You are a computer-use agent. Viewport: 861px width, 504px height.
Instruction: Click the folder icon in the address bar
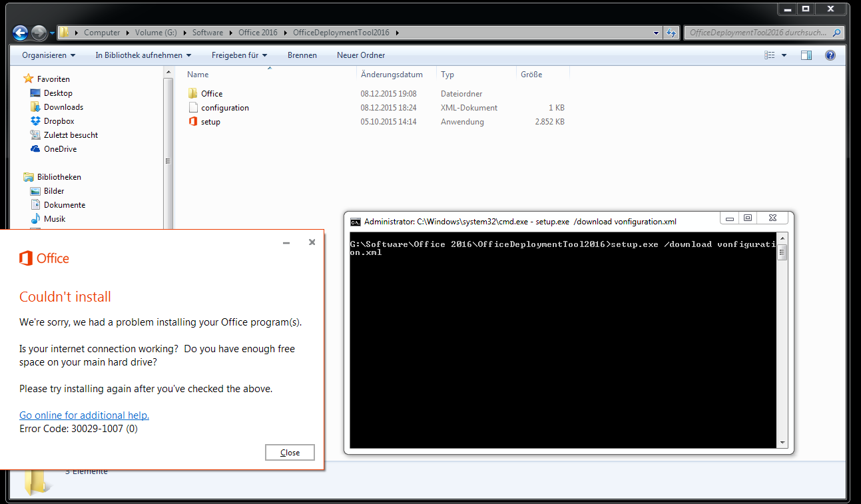[x=65, y=32]
